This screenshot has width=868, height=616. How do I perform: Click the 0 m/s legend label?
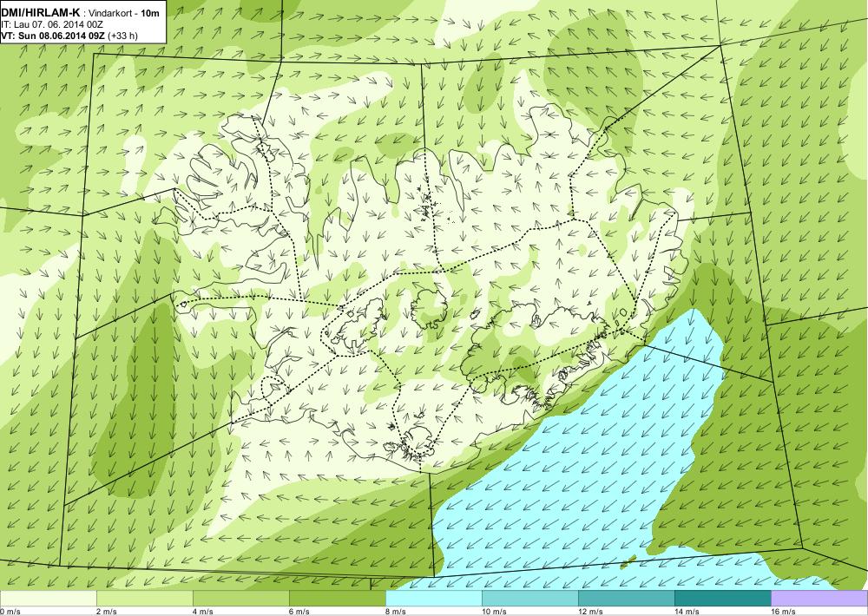click(10, 612)
